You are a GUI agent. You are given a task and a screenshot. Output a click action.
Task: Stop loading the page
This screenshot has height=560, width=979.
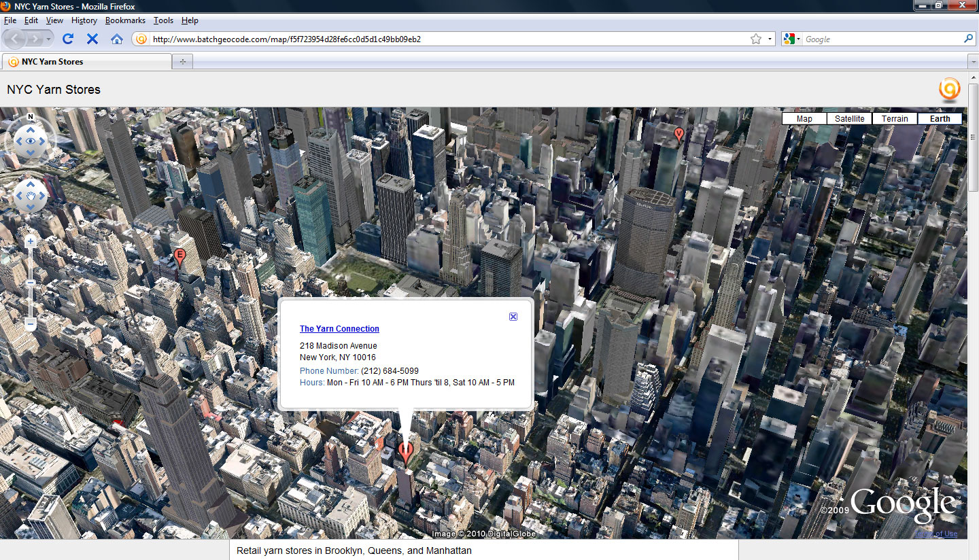point(92,39)
